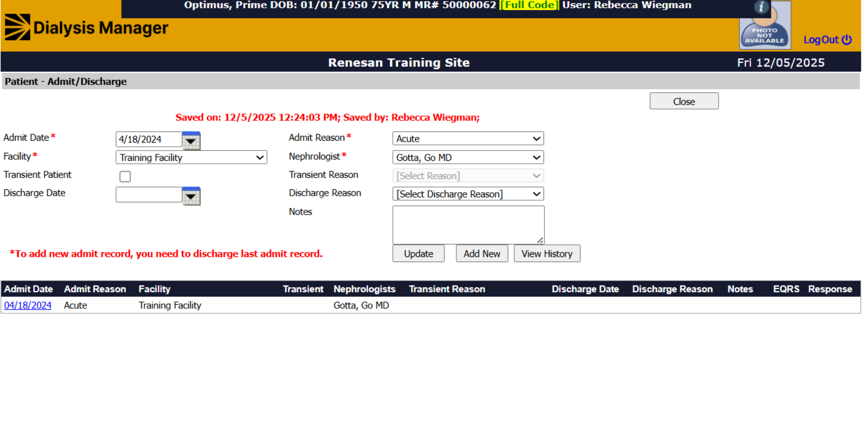
Task: Click the Acute cell in the table
Action: pyautogui.click(x=76, y=305)
